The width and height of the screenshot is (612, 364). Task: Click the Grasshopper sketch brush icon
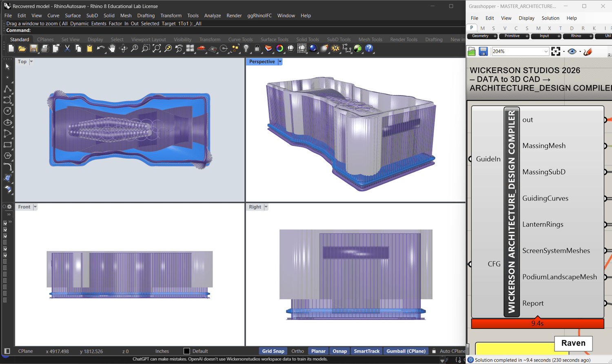pos(588,51)
